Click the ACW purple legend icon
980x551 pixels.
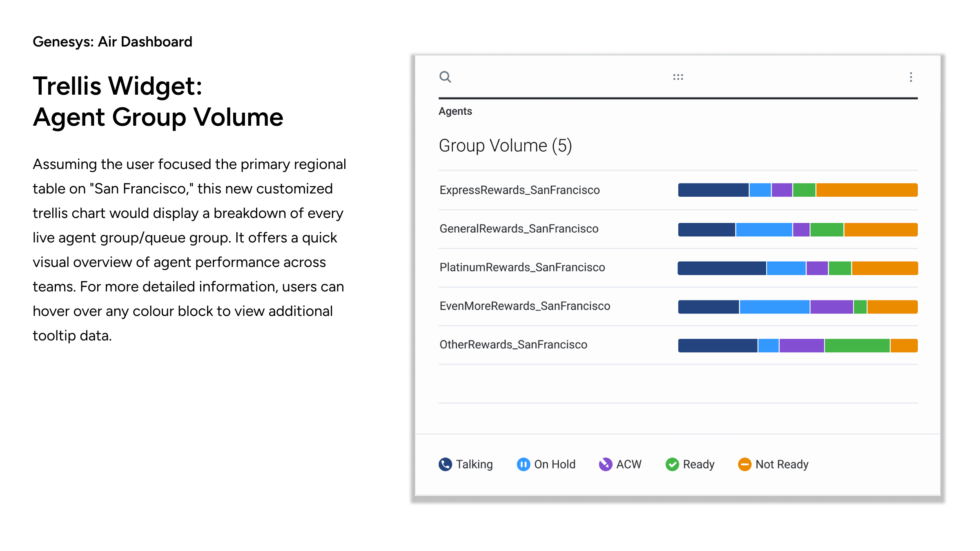tap(605, 464)
